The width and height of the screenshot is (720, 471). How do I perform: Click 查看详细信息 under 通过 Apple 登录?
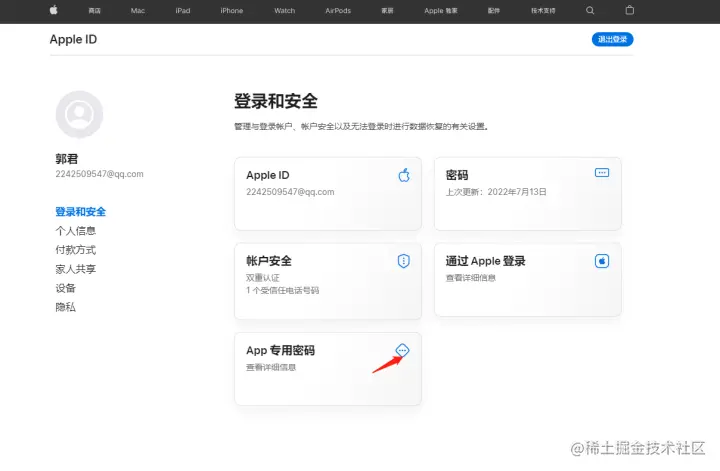[x=471, y=278]
